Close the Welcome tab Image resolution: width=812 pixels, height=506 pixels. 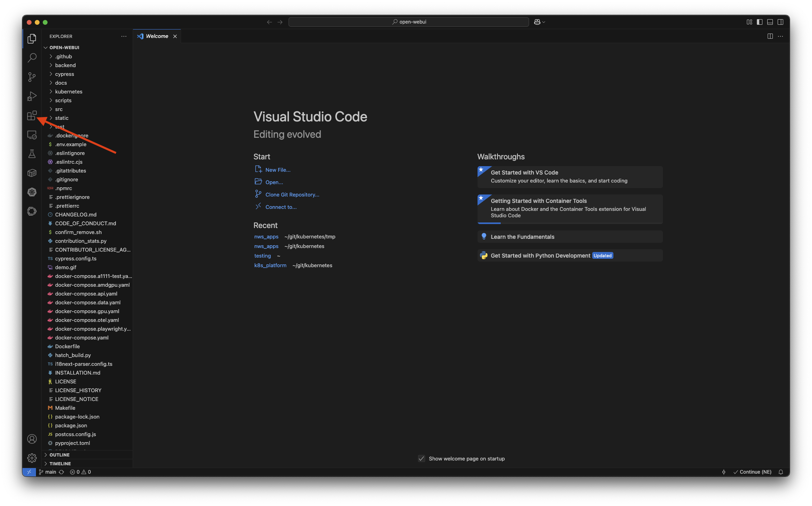(175, 36)
